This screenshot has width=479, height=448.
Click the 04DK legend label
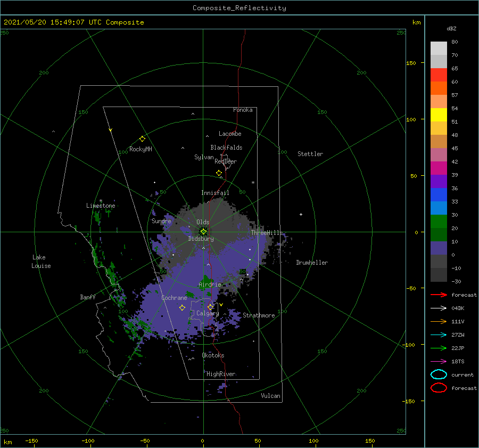pos(458,308)
